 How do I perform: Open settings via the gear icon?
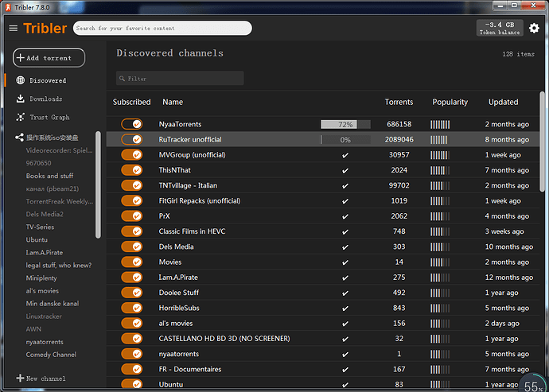[534, 28]
